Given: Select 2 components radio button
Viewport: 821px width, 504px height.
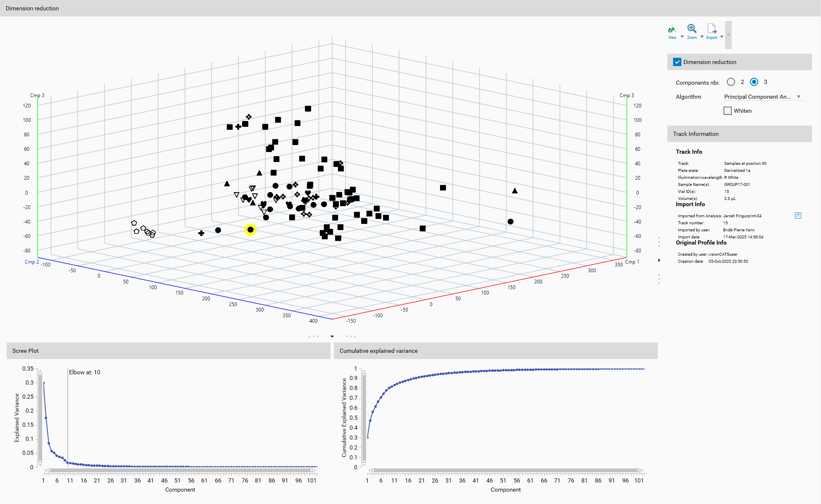Looking at the screenshot, I should [731, 82].
